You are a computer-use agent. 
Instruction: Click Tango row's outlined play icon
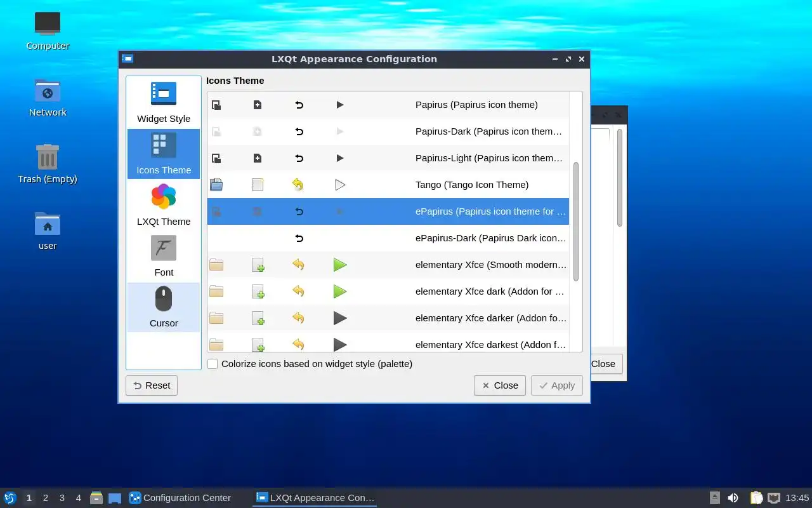(340, 185)
